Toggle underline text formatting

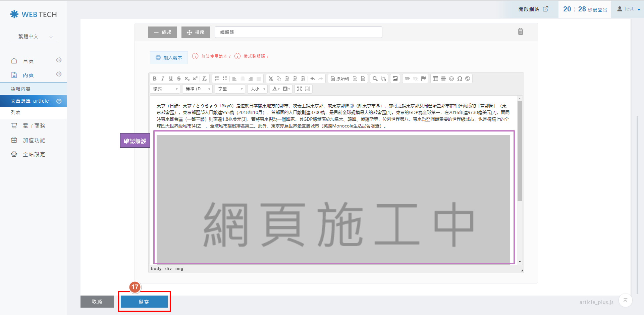[171, 78]
